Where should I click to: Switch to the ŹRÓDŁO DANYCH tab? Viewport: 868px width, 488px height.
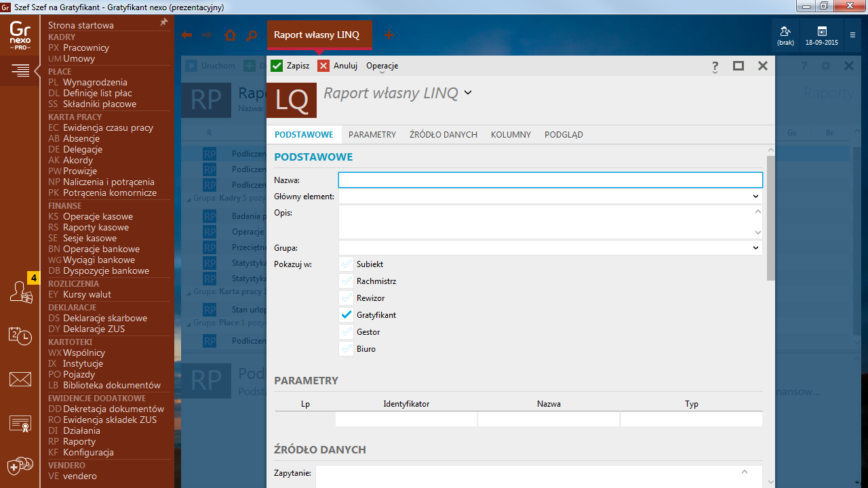(443, 135)
